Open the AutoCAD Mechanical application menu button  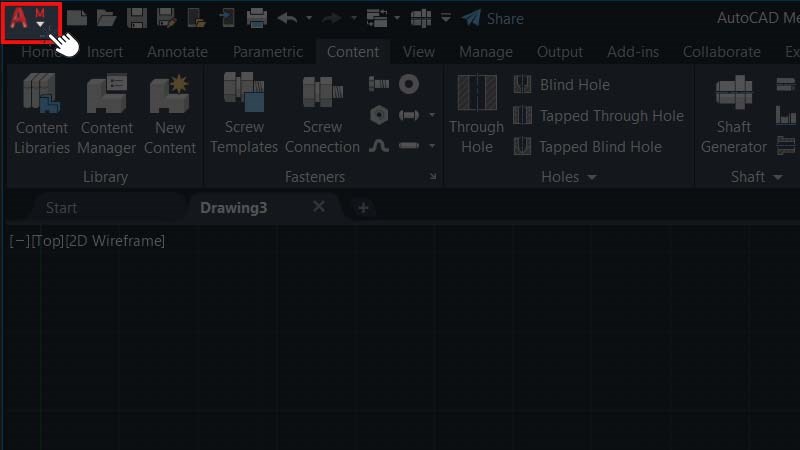(x=31, y=21)
